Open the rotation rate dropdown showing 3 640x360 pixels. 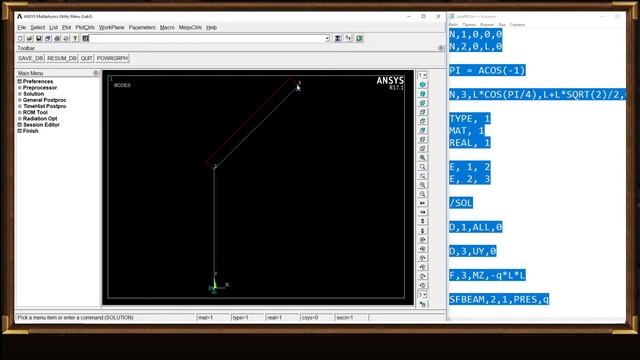click(x=422, y=295)
